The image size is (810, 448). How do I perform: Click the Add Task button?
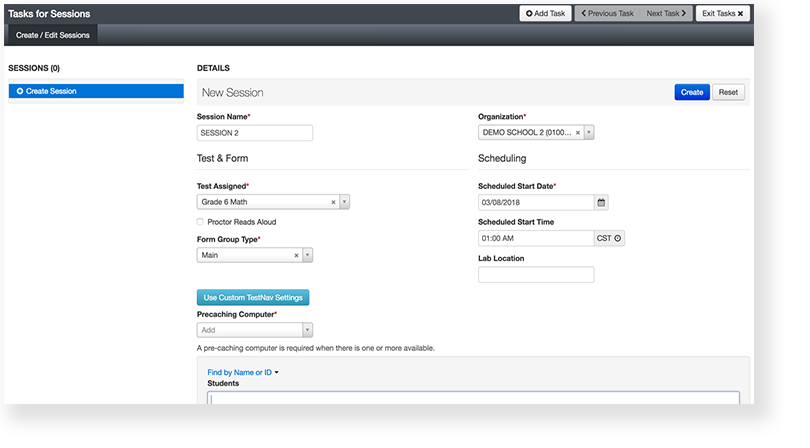tap(545, 14)
